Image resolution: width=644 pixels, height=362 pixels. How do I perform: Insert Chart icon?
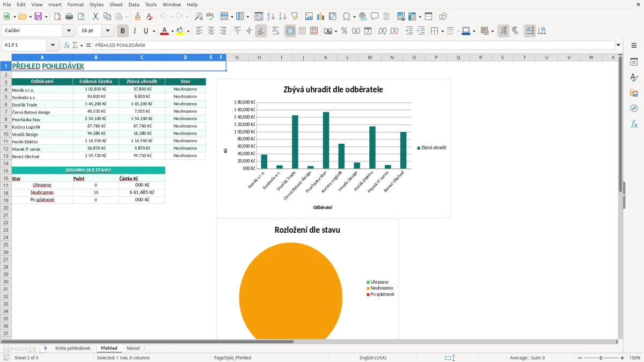(x=321, y=17)
